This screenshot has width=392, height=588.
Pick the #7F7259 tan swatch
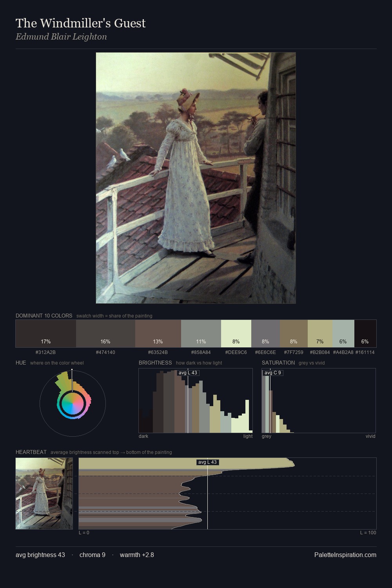pyautogui.click(x=294, y=334)
